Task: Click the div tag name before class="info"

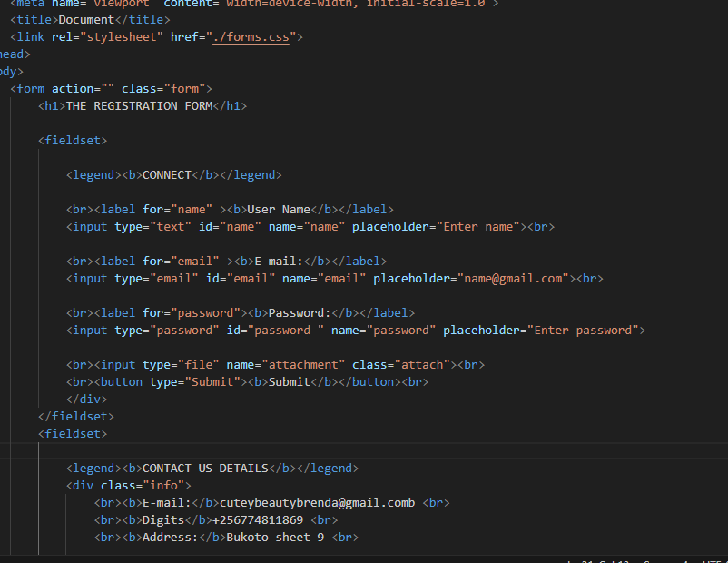Action: [x=84, y=486]
